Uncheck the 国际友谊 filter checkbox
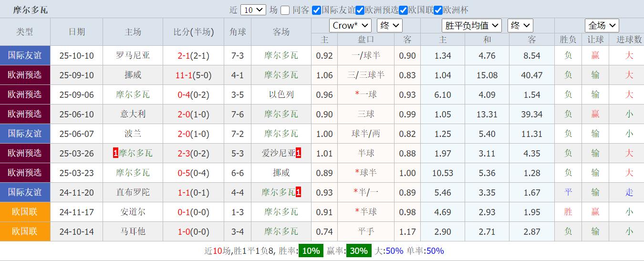This screenshot has width=644, height=261. (x=316, y=10)
